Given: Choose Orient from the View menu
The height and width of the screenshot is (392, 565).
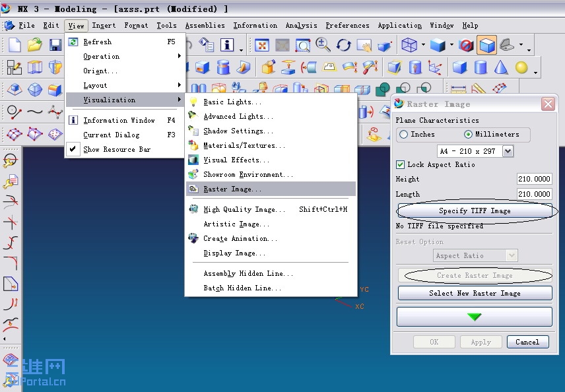Looking at the screenshot, I should point(125,71).
